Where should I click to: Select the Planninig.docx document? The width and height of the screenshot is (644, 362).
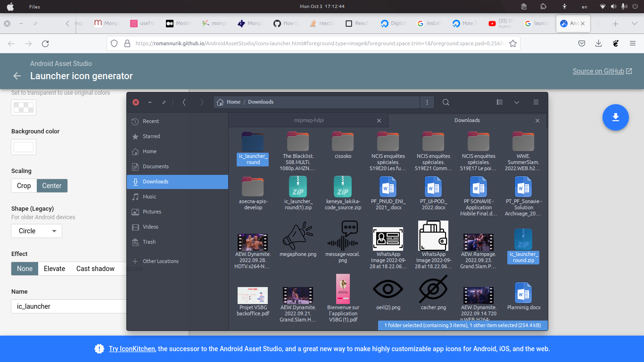click(523, 296)
